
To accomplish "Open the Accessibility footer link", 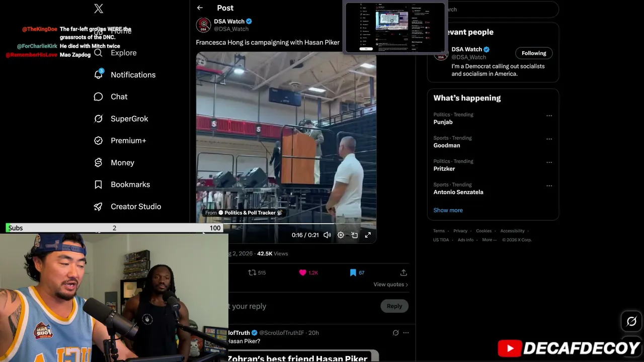I will [x=512, y=231].
